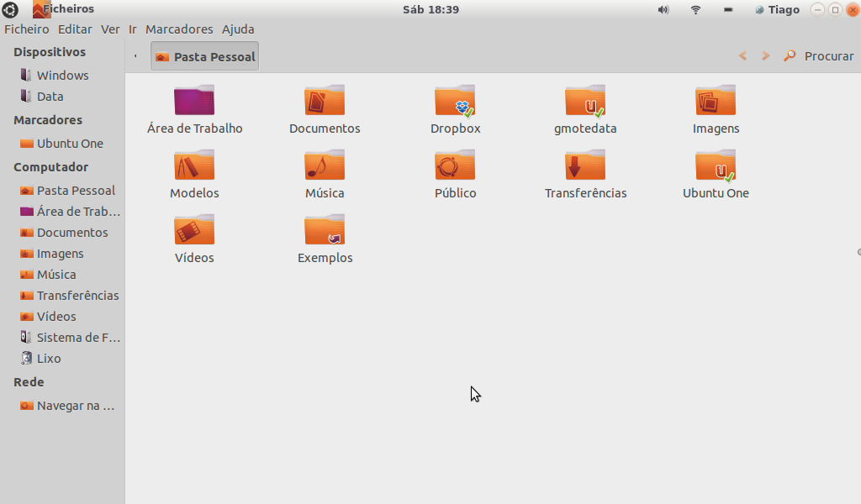The width and height of the screenshot is (861, 504).
Task: Click the Dispositivos section header
Action: coord(50,51)
